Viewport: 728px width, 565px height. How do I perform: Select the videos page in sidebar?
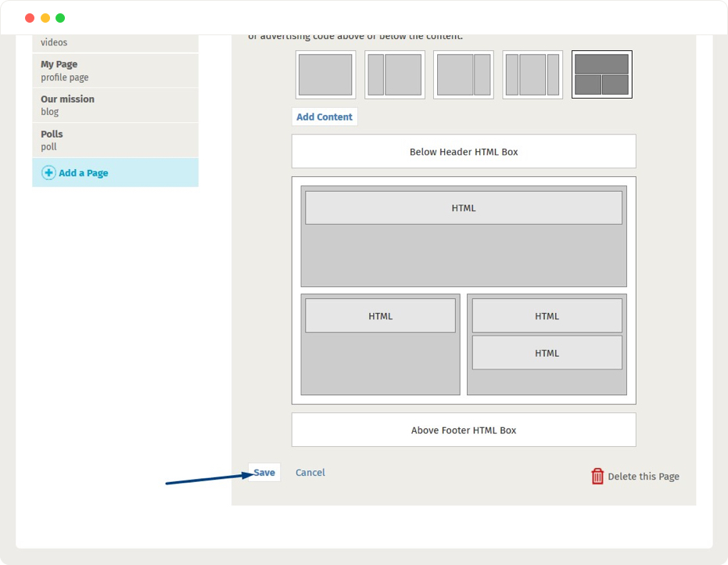click(115, 43)
